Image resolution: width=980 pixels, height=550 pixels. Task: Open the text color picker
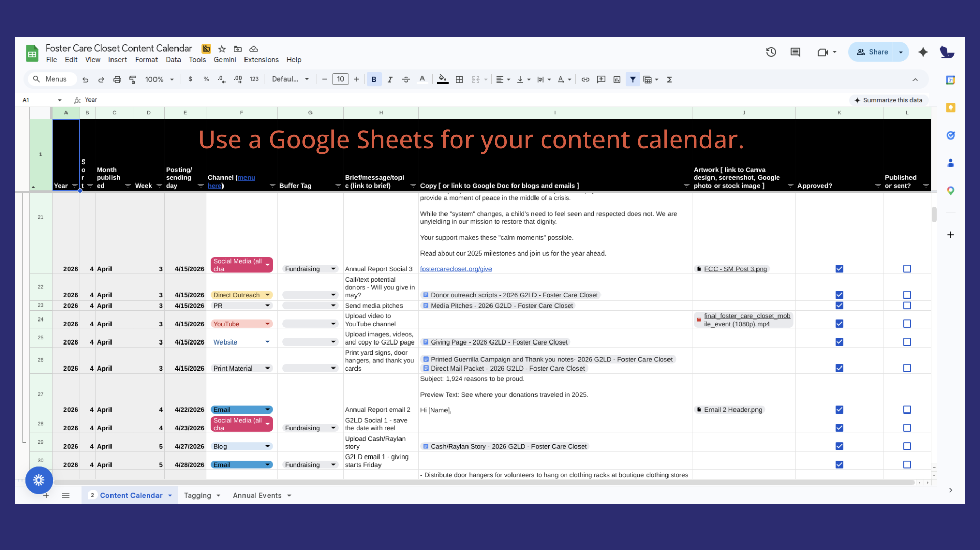pos(422,79)
